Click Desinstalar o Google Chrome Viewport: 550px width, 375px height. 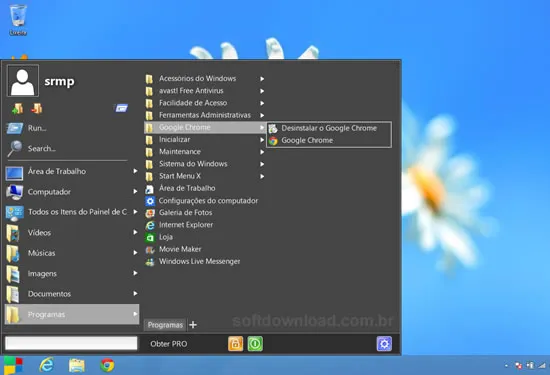pyautogui.click(x=329, y=128)
